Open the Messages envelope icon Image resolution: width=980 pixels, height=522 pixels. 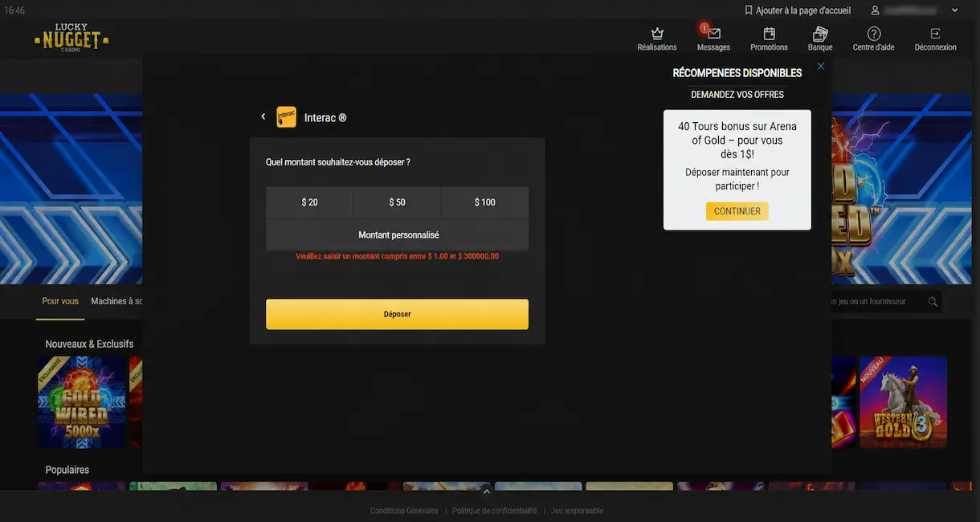tap(713, 34)
